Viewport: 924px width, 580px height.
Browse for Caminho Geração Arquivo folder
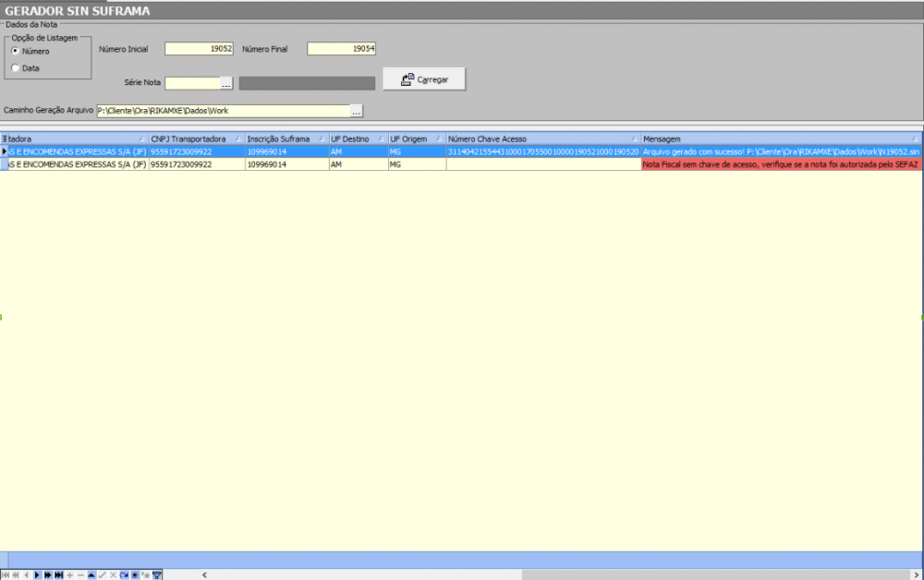[356, 111]
